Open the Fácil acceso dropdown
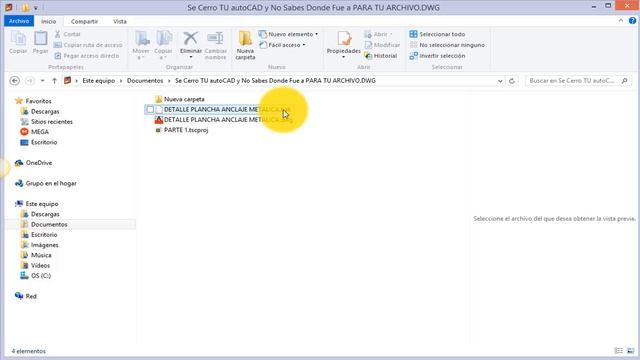This screenshot has width=640, height=360. (x=282, y=45)
